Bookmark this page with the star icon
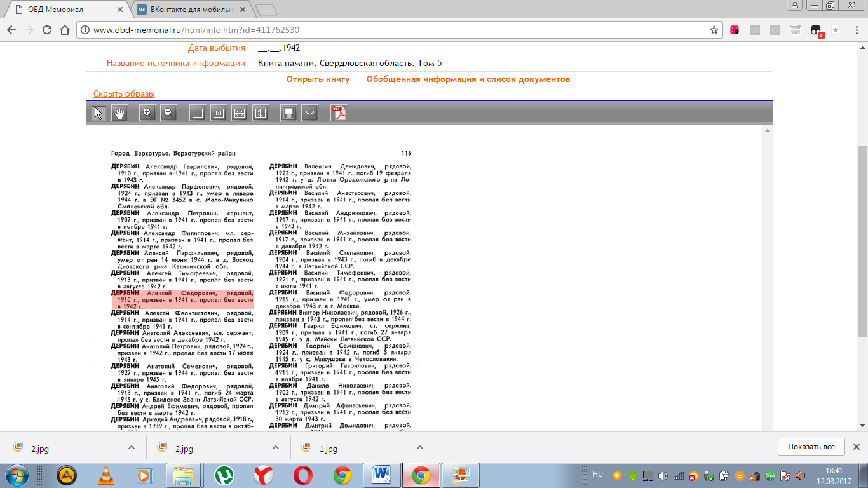This screenshot has width=868, height=488. 714,30
